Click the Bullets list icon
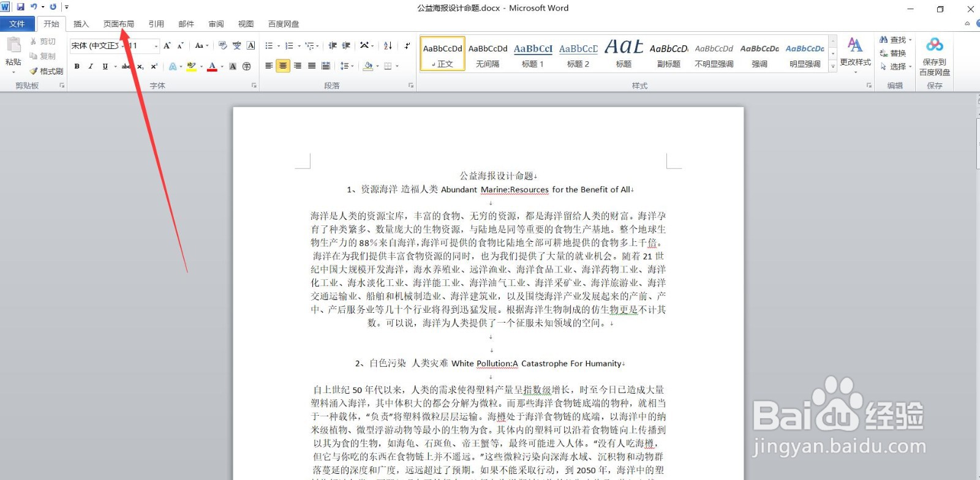The image size is (980, 480). point(269,46)
